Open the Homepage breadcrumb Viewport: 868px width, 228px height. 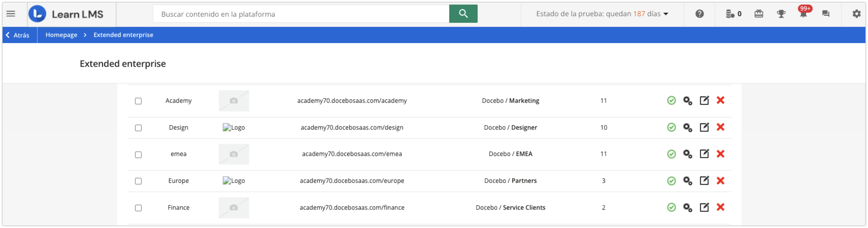[61, 35]
